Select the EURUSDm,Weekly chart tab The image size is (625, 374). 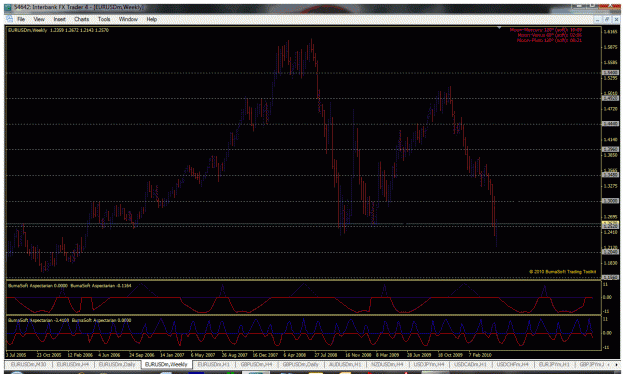[x=166, y=364]
